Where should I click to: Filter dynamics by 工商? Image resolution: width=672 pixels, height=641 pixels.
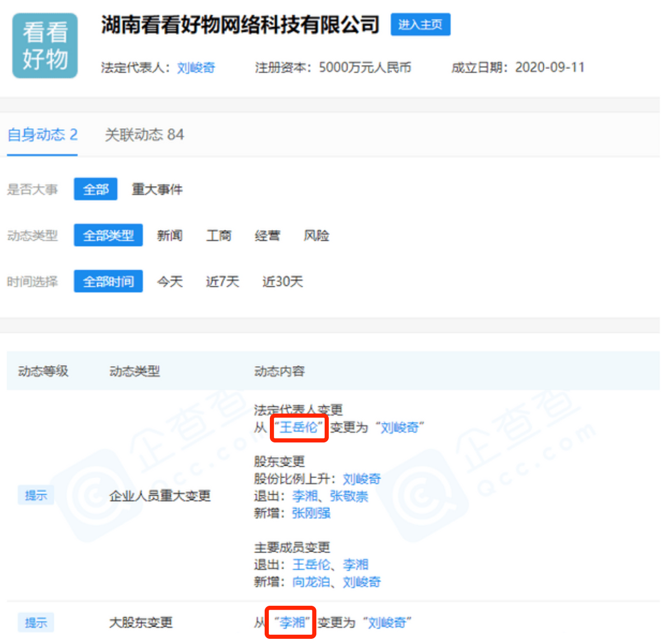click(218, 235)
